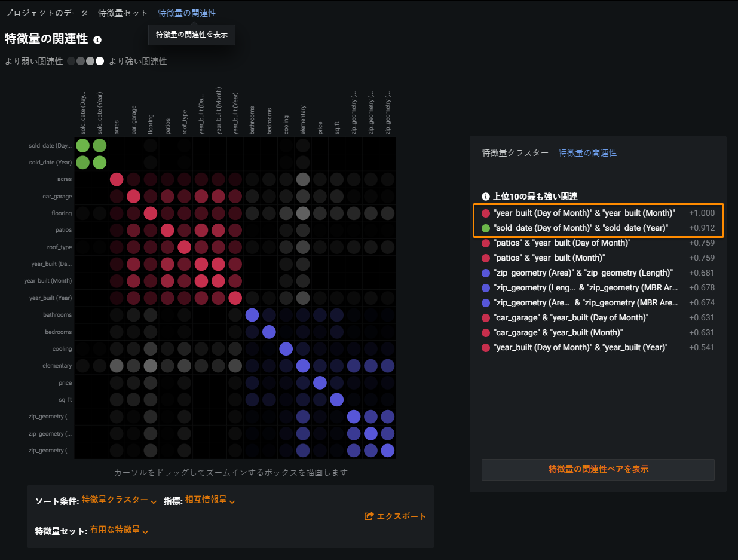The height and width of the screenshot is (560, 738).
Task: Click the brightest white circle in the relevance legend
Action: (100, 61)
